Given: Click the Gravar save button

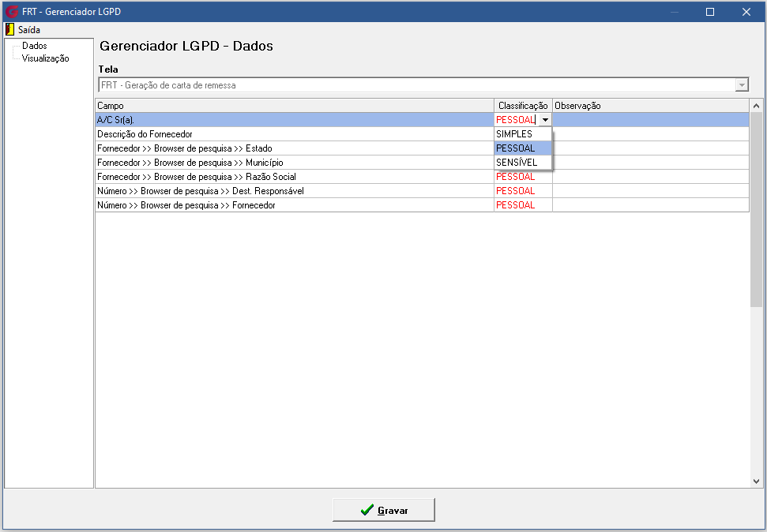Looking at the screenshot, I should (384, 510).
